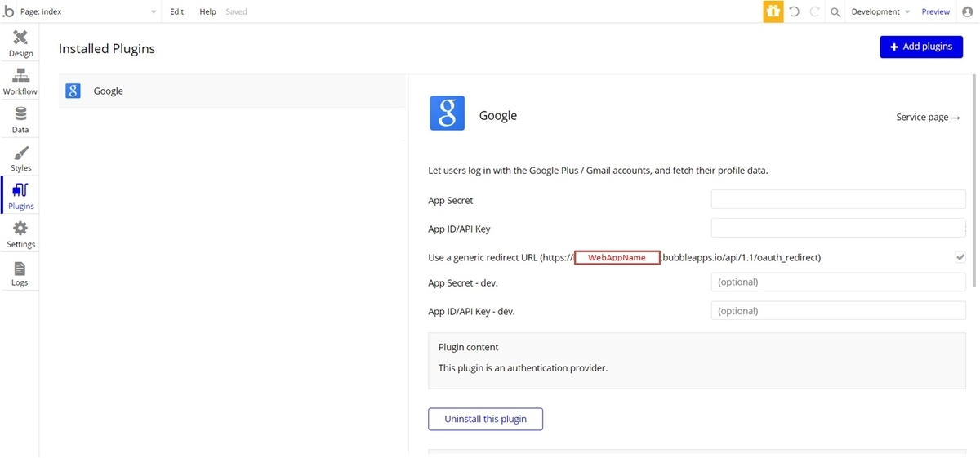Click the App Secret - dev. field

tap(839, 282)
